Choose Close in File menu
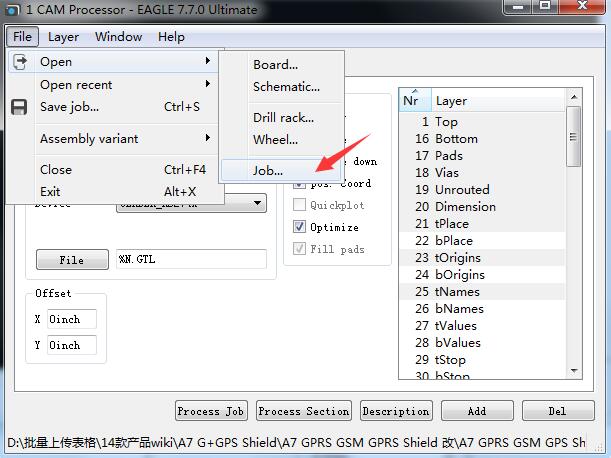Viewport: 611px width, 458px height. [113, 170]
